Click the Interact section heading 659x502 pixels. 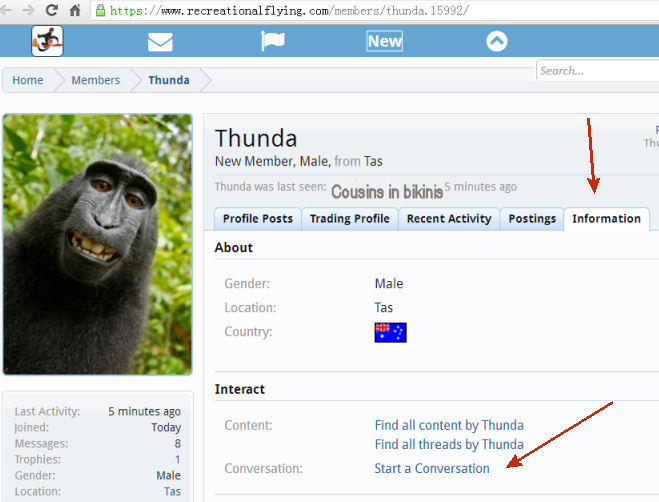click(240, 389)
